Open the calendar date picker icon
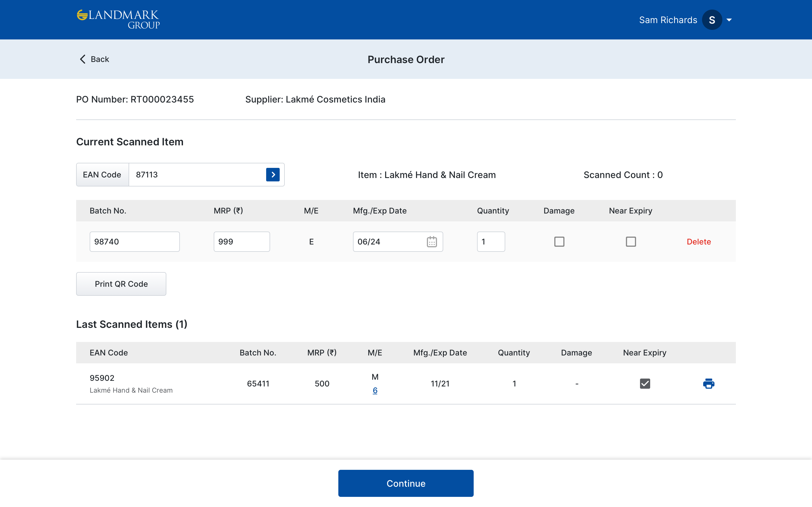The width and height of the screenshot is (812, 507). [431, 242]
